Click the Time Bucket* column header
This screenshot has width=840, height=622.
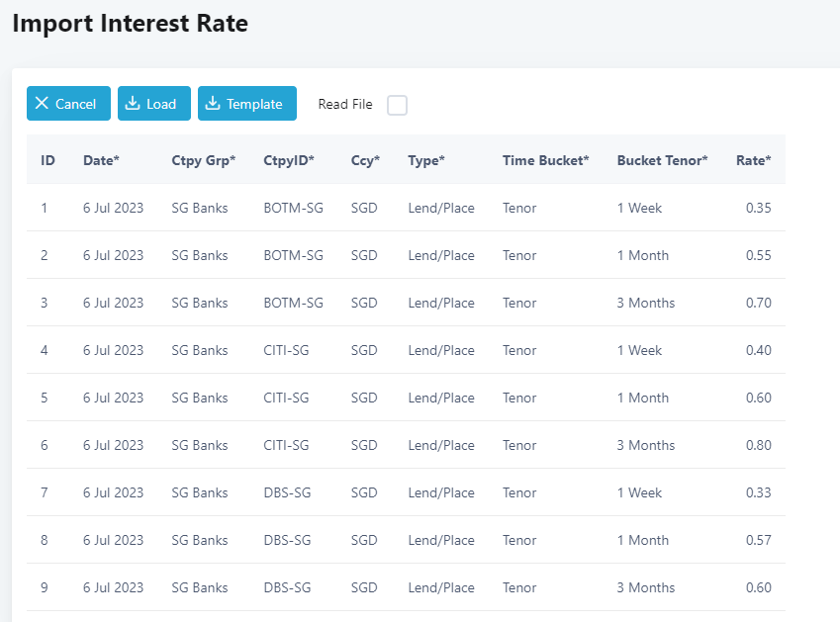click(x=545, y=160)
